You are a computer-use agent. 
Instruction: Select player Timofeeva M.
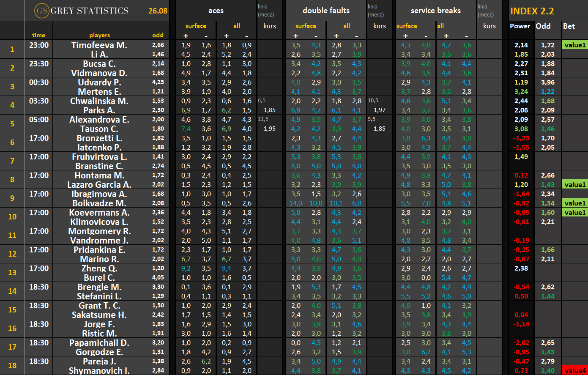pos(99,45)
